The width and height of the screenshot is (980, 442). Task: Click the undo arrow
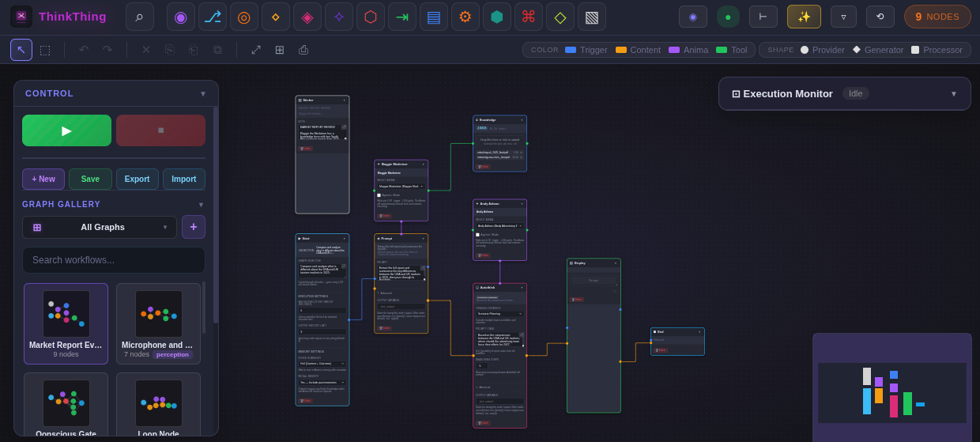pyautogui.click(x=84, y=50)
